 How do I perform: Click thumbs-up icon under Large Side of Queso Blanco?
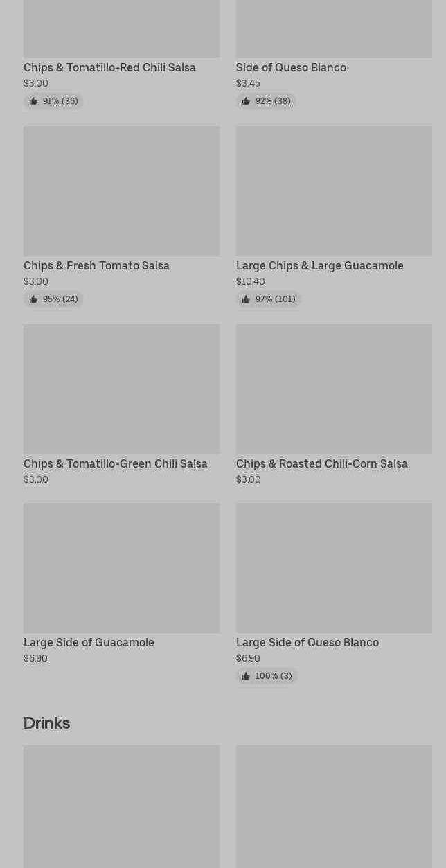246,676
